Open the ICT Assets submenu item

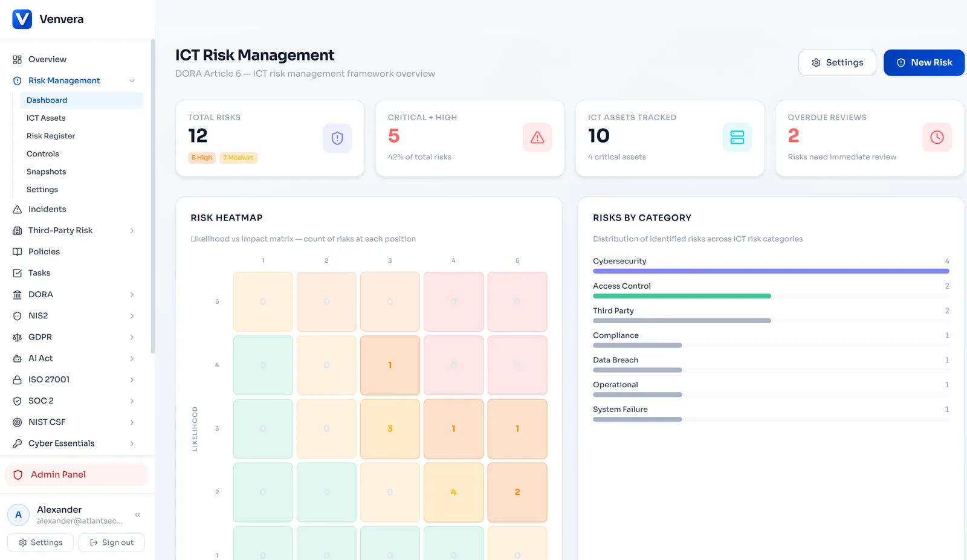[x=82, y=118]
